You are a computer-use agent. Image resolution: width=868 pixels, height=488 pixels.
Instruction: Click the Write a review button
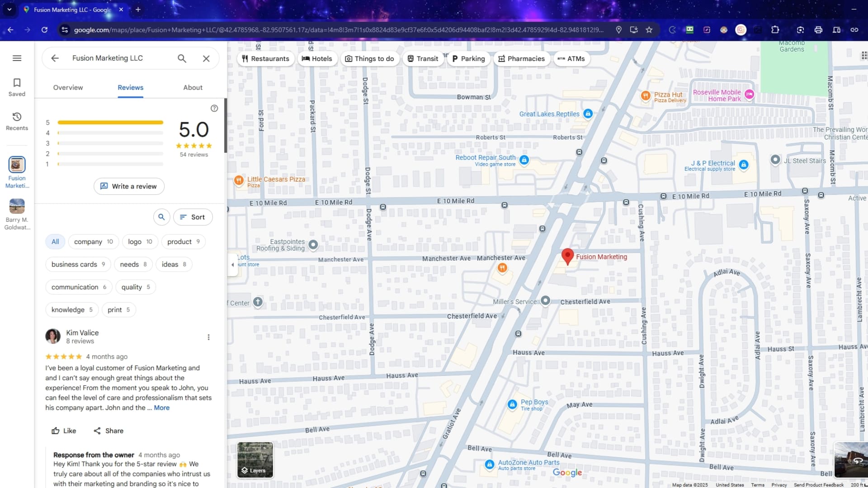tap(129, 186)
